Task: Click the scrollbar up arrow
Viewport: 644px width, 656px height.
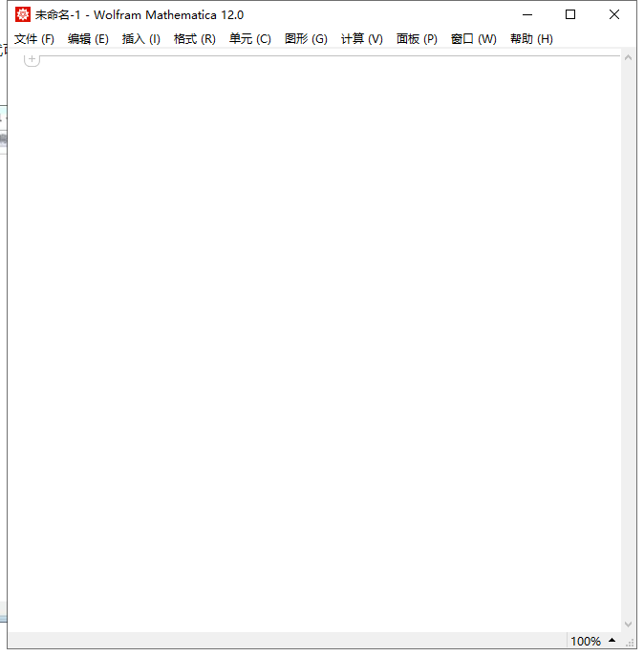Action: [628, 57]
